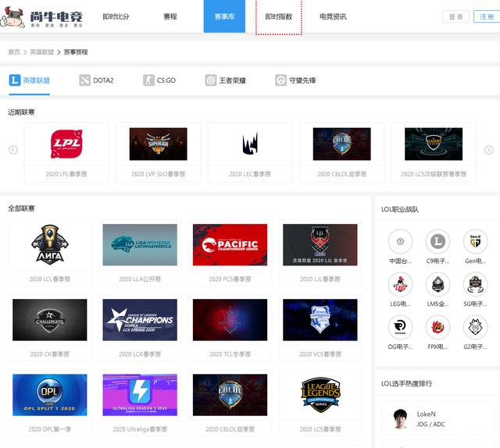
Task: Open the Pacific Championship Series thumbnail
Action: point(230,245)
